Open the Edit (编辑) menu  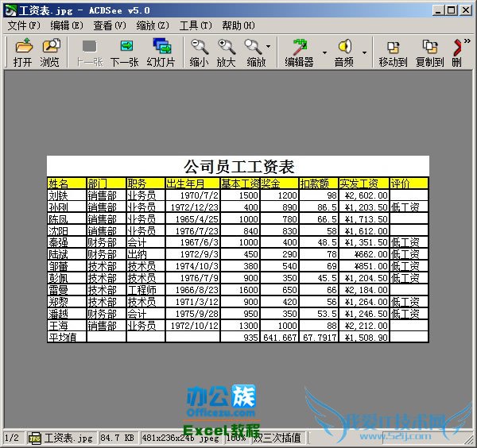coord(67,25)
